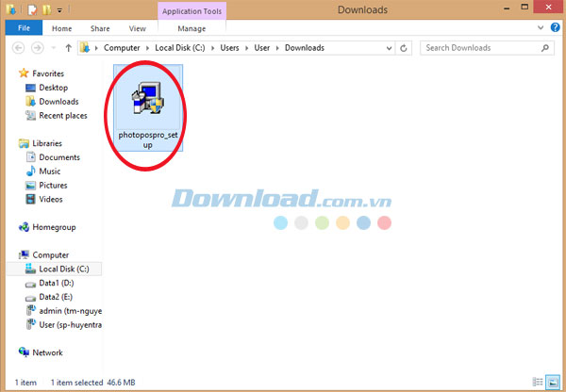
Task: Click User in the address bar
Action: pos(261,48)
